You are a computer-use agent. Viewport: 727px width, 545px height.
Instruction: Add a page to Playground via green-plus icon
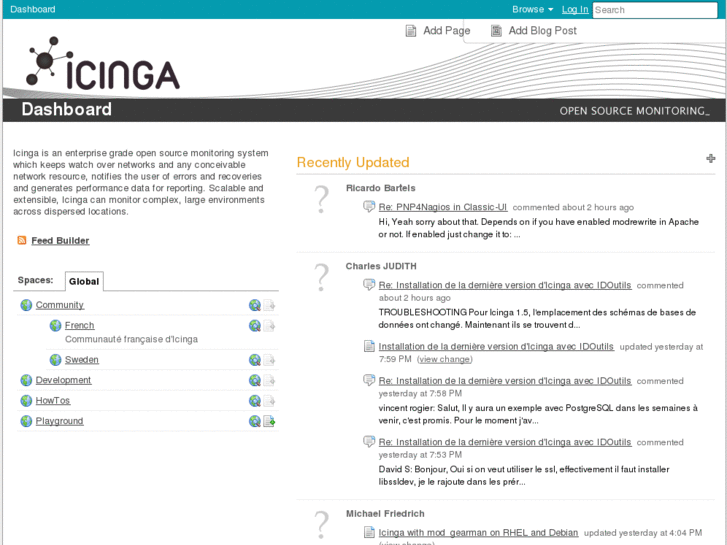pyautogui.click(x=269, y=421)
